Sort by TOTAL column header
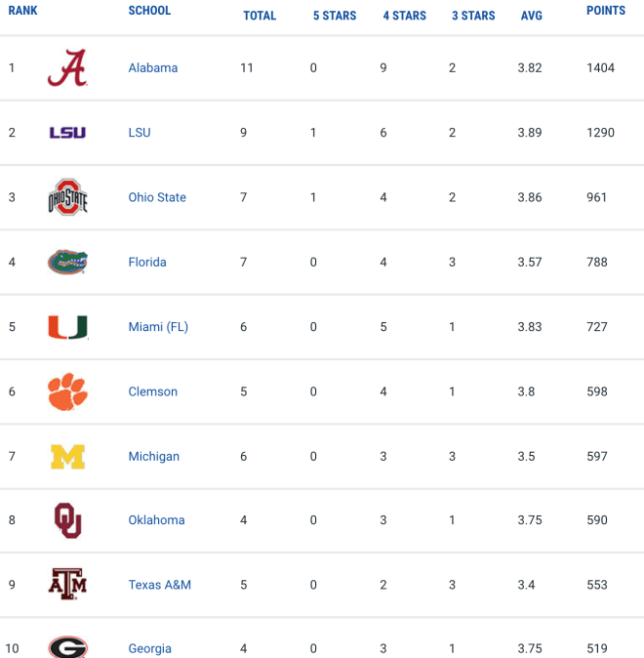Viewport: 644px width, 658px height. tap(260, 16)
